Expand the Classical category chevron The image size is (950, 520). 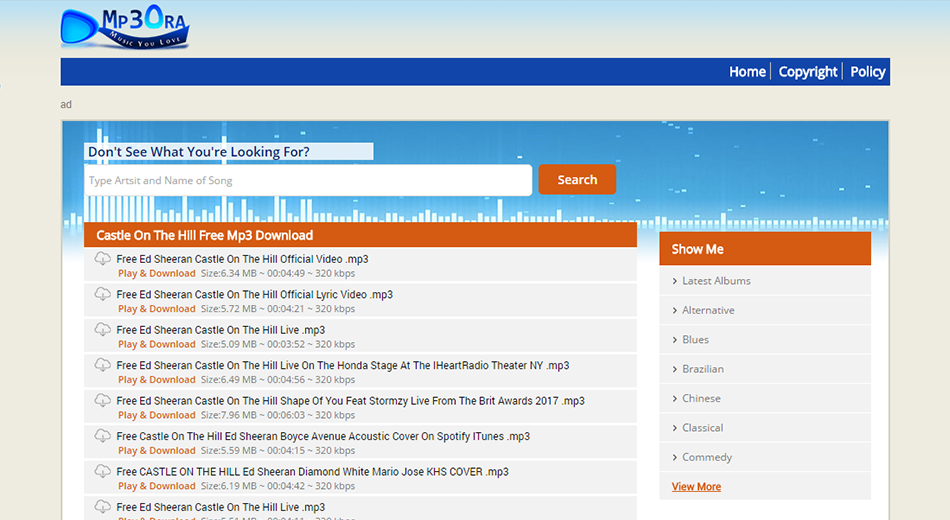(x=674, y=428)
